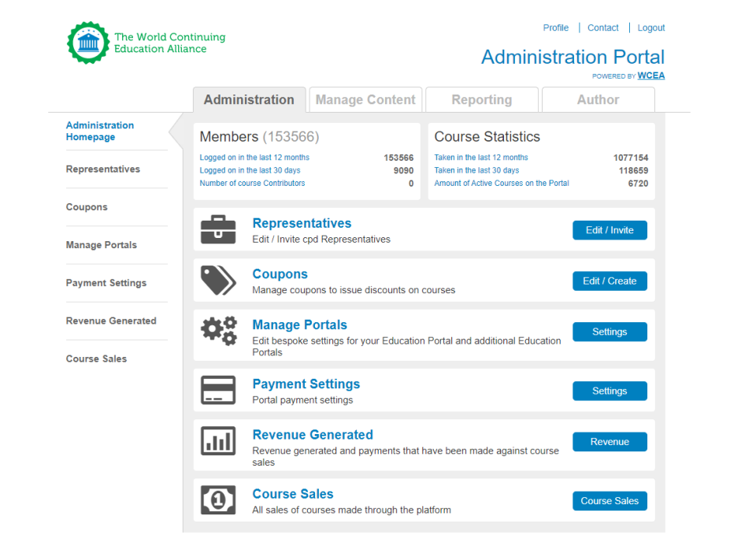Open Settings button for Manage Portals

pyautogui.click(x=610, y=332)
